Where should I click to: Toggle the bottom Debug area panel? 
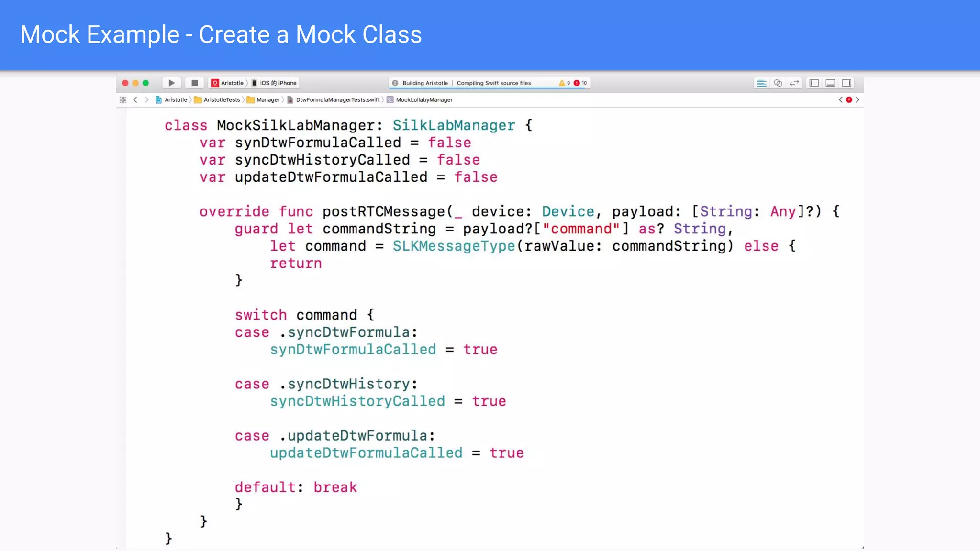coord(830,83)
